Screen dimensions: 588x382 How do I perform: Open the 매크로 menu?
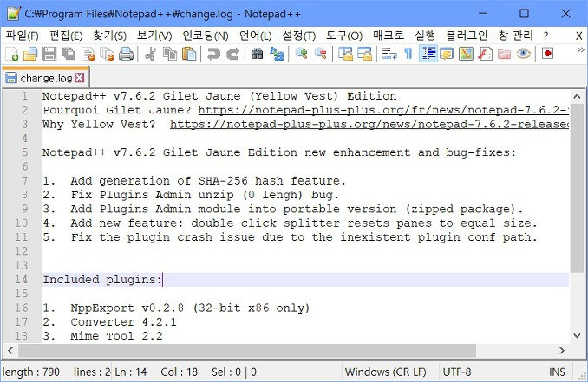(389, 36)
